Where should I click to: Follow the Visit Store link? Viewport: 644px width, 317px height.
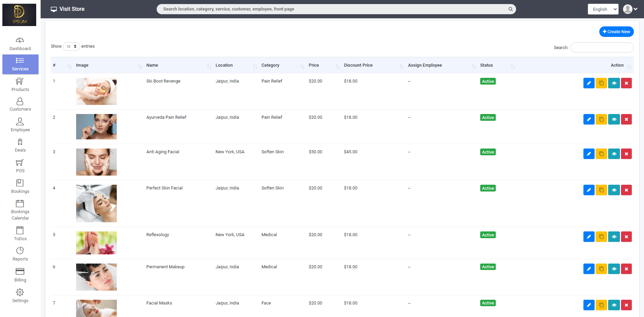click(67, 9)
